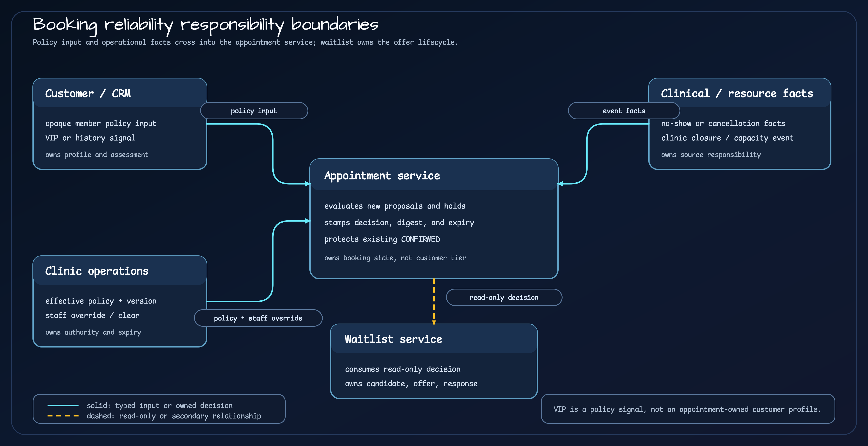868x446 pixels.
Task: Click the 'Clinical / resource facts' header
Action: (740, 93)
